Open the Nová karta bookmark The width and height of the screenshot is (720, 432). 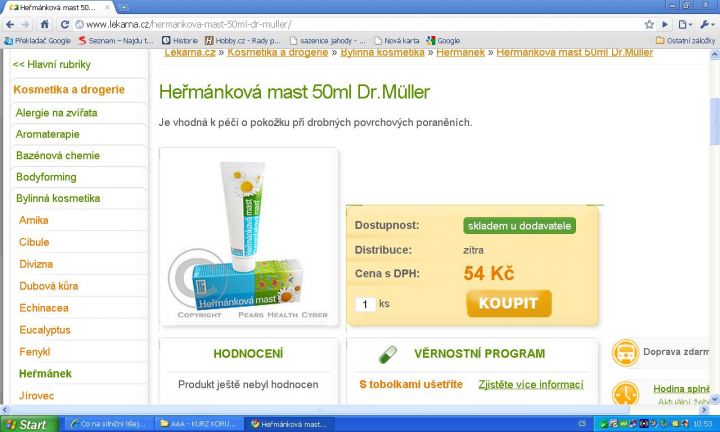click(x=397, y=40)
